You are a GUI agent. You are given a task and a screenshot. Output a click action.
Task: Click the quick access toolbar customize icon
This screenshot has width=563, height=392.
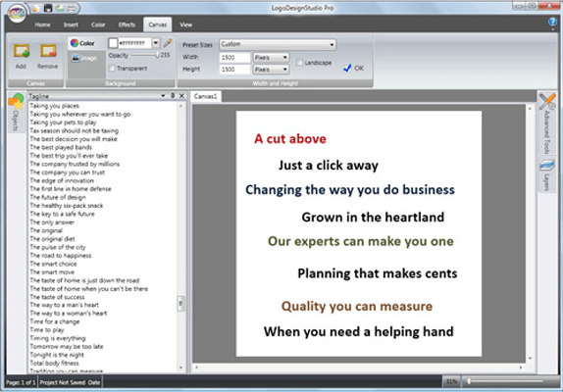71,8
